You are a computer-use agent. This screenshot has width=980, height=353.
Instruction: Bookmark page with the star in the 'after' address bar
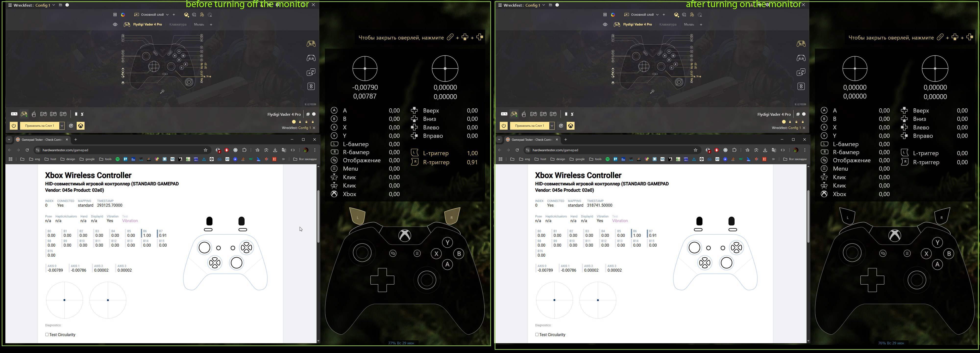pyautogui.click(x=696, y=150)
